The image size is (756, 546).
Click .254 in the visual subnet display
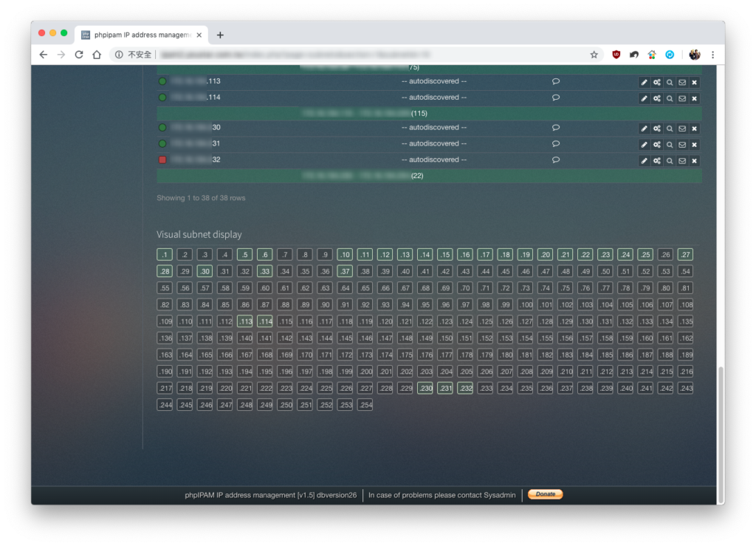point(365,405)
